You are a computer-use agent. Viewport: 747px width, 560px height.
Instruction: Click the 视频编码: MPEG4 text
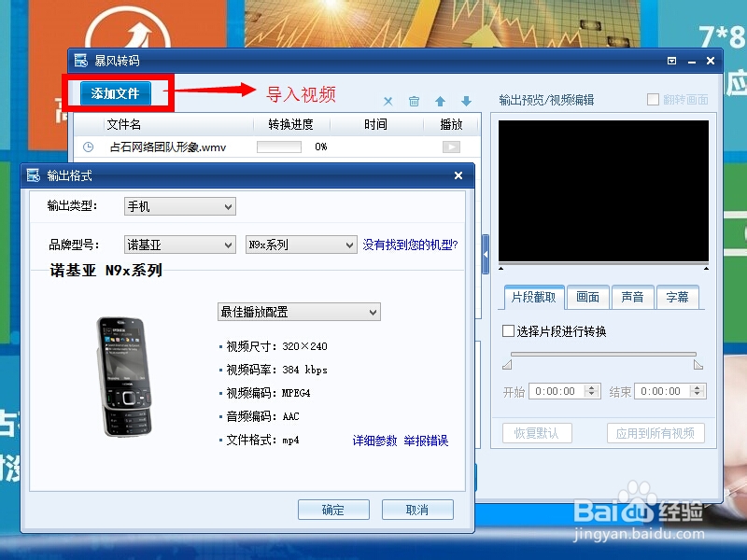point(268,393)
